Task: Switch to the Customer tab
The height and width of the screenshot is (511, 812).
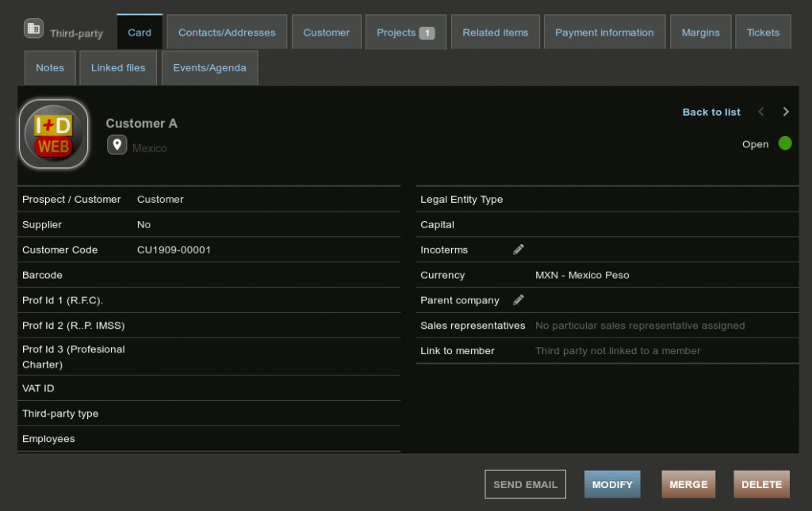Action: 326,32
